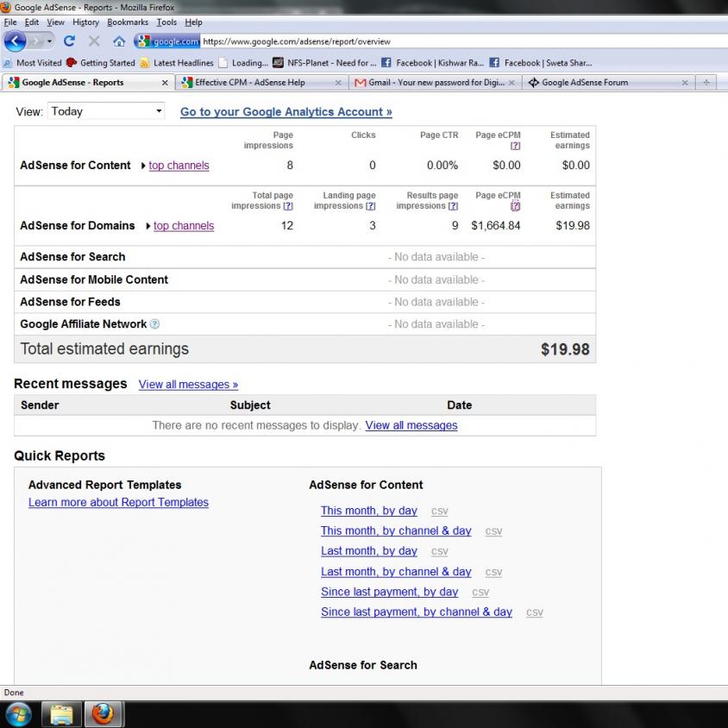
Task: Click the google.com site identity badge
Action: [x=167, y=41]
